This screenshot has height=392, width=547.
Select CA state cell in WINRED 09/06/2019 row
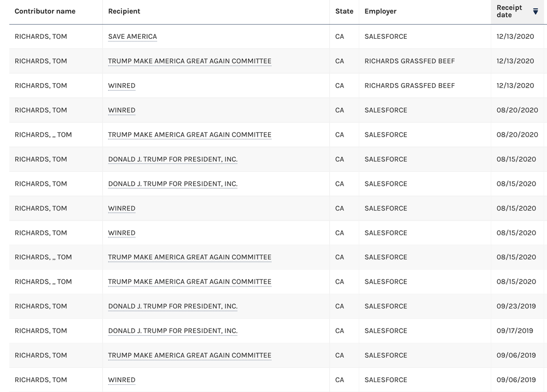(340, 380)
